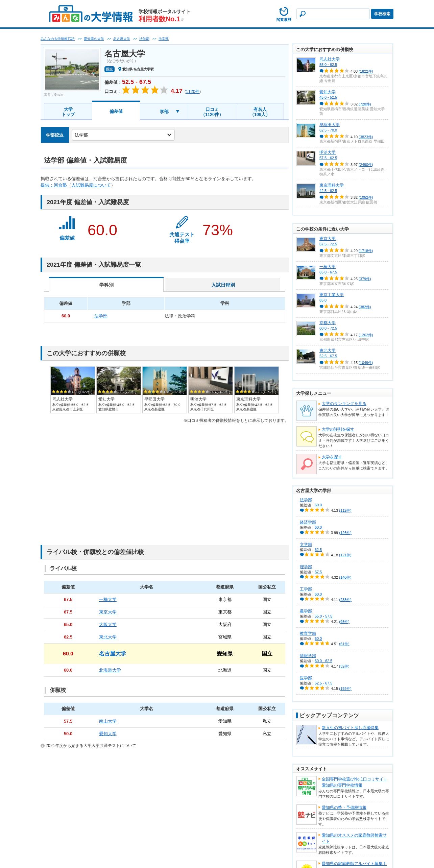The width and height of the screenshot is (434, 868).
Task: Click the 京都大学 thumbnail in sidebar
Action: click(x=306, y=329)
